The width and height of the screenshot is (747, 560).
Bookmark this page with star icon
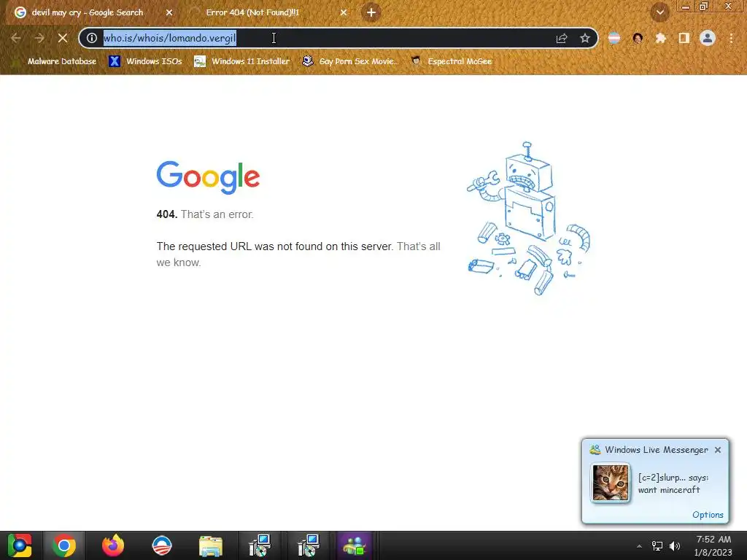coord(585,38)
